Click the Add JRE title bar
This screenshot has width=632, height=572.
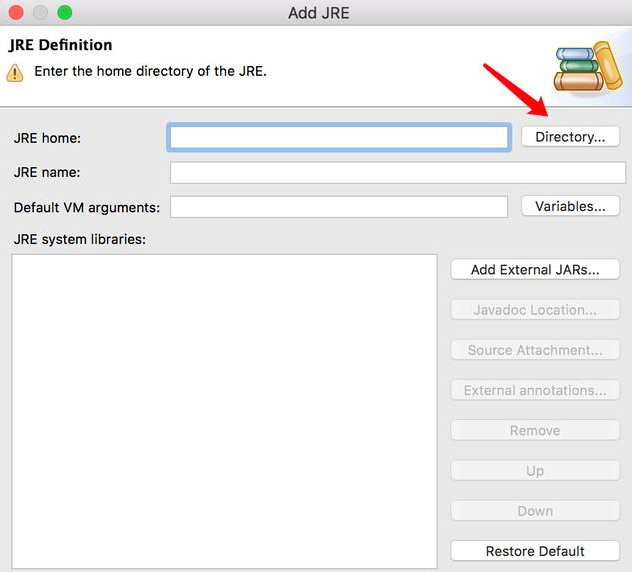coord(318,13)
